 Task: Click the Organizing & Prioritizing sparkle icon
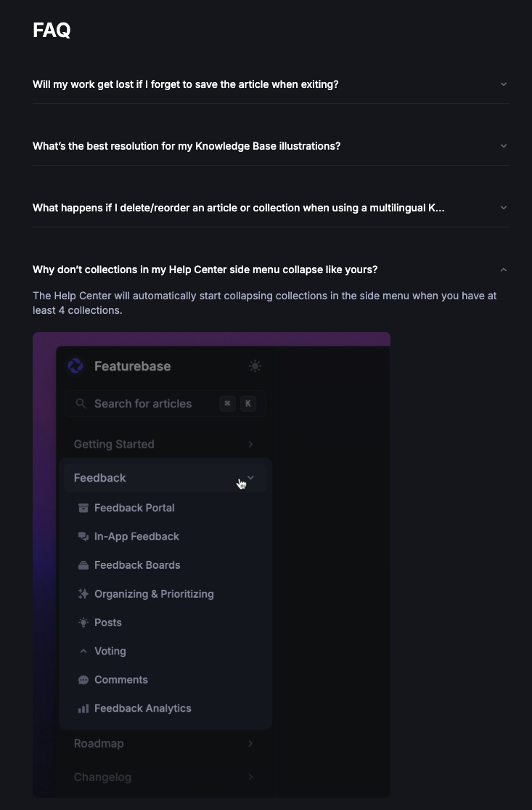pyautogui.click(x=83, y=594)
